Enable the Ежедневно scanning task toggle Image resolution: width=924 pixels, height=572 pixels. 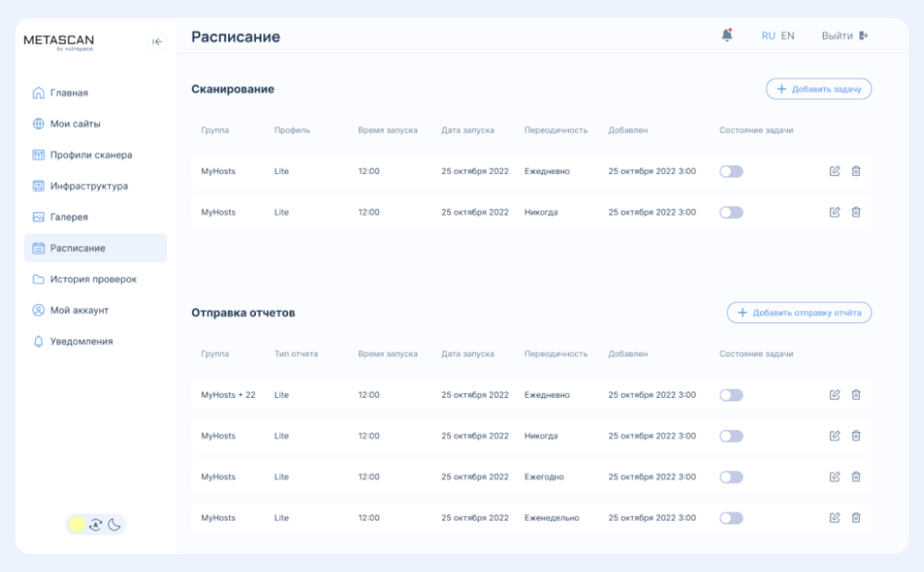coord(731,171)
